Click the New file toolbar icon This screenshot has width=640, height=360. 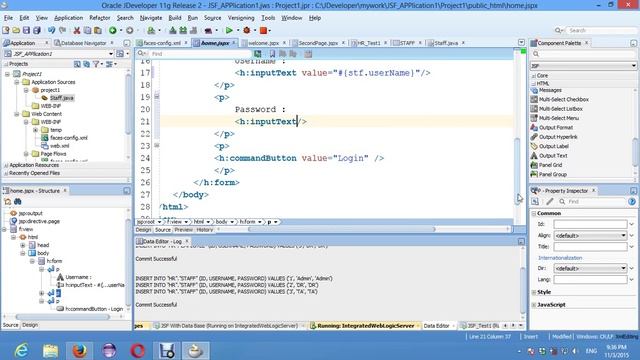point(6,30)
